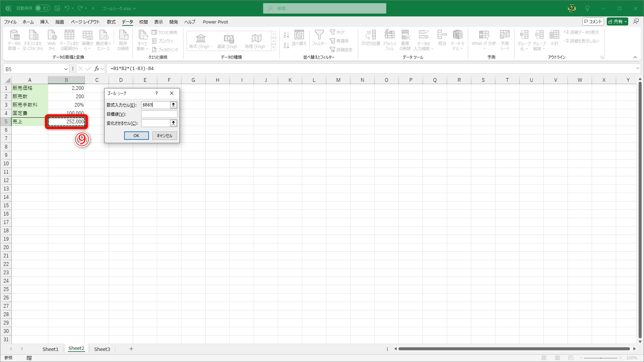The height and width of the screenshot is (362, 644).
Task: Switch to page layout view in status bar
Action: 557,358
